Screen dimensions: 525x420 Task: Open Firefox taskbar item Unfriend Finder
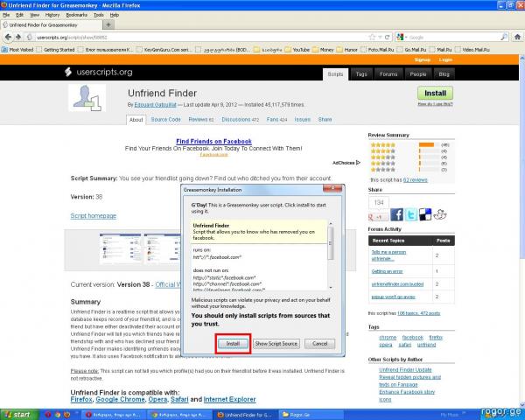point(247,415)
